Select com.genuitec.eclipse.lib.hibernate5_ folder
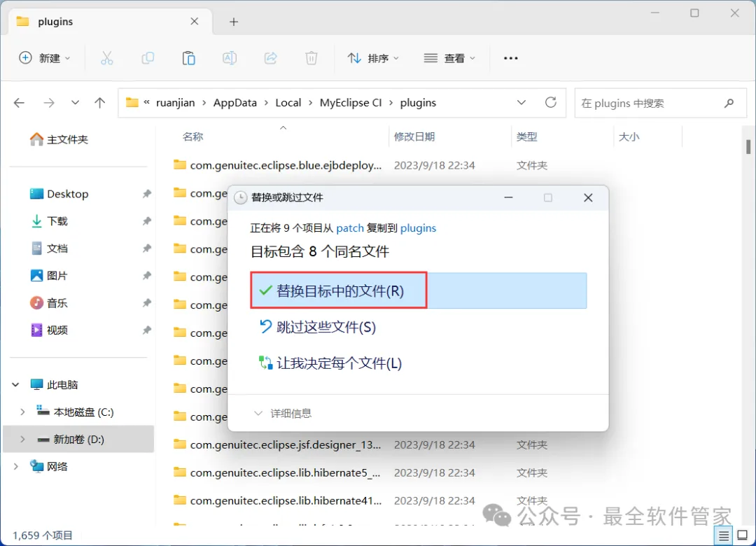This screenshot has width=756, height=546. [x=277, y=472]
